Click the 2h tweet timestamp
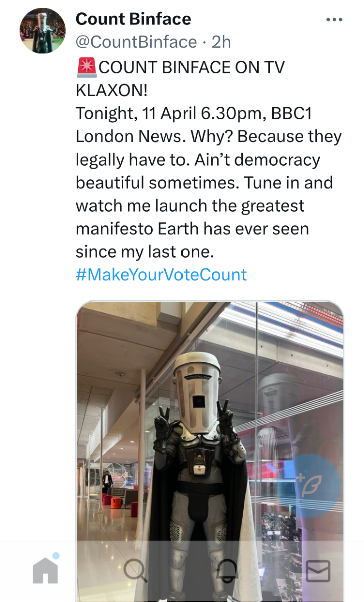This screenshot has height=602, width=364. [x=221, y=42]
